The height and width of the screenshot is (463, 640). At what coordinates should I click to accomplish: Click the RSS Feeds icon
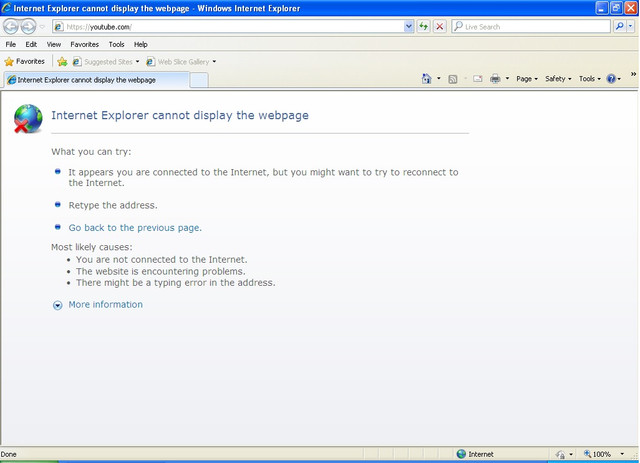(x=453, y=79)
